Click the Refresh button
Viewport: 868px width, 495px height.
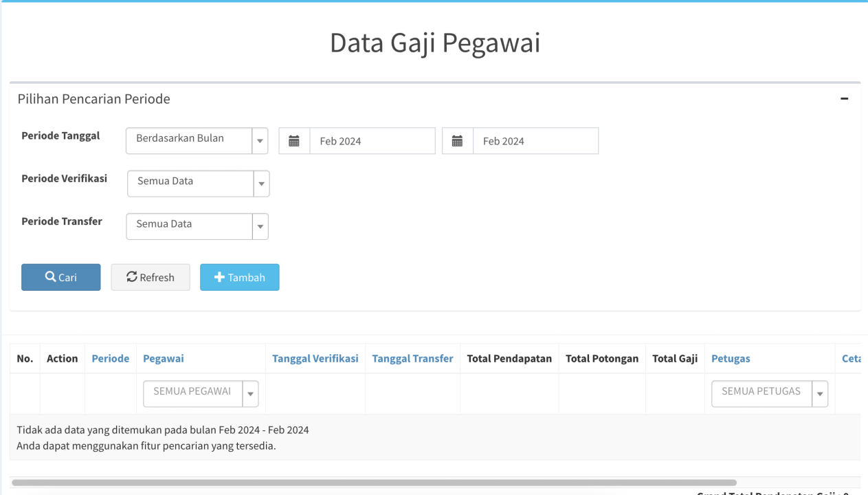151,277
